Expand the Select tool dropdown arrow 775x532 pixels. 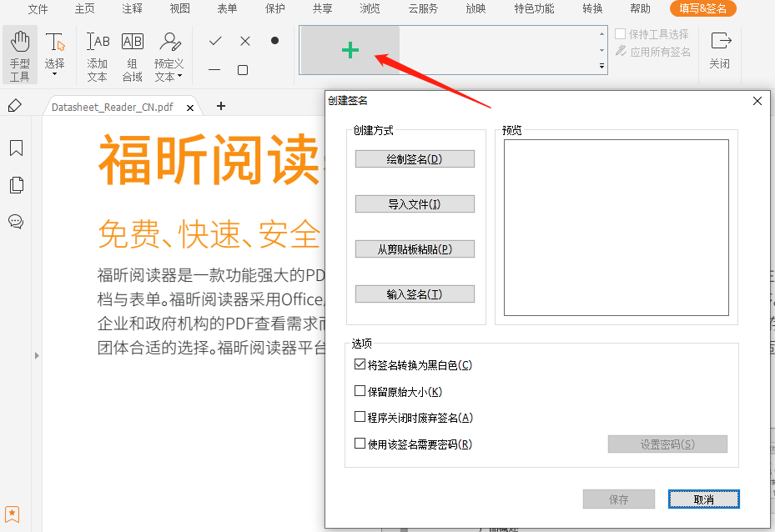(x=55, y=74)
